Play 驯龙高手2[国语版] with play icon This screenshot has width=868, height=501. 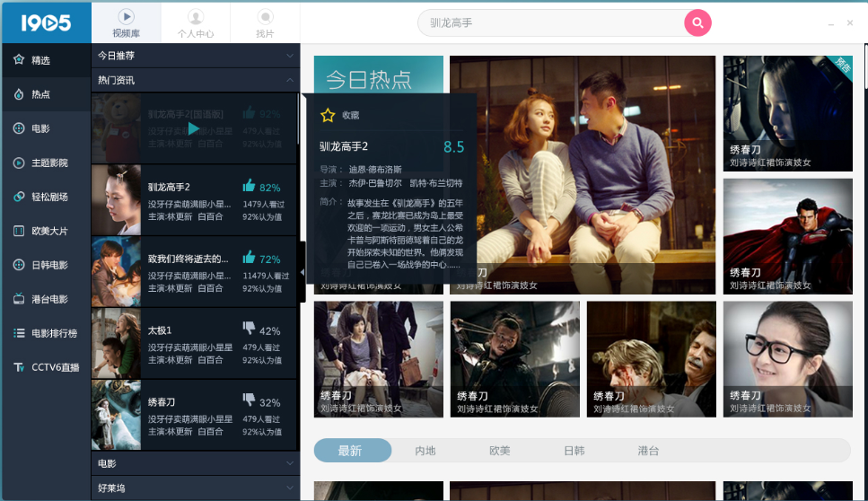[x=193, y=128]
